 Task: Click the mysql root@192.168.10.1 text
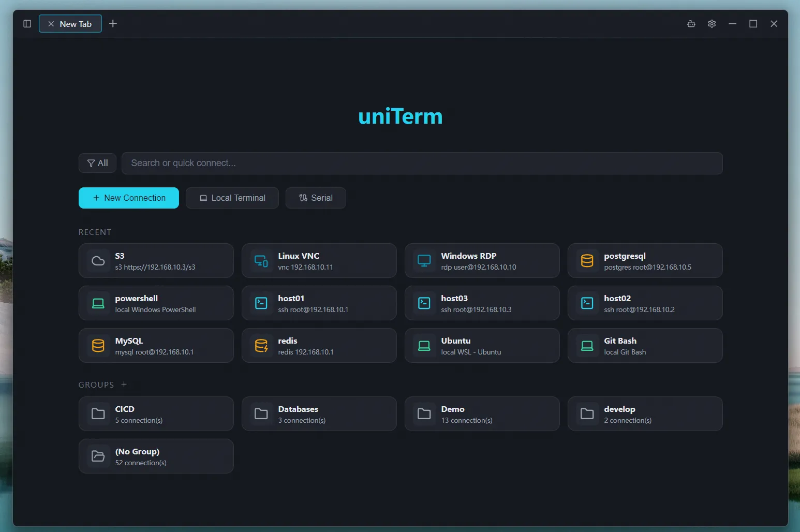click(154, 352)
